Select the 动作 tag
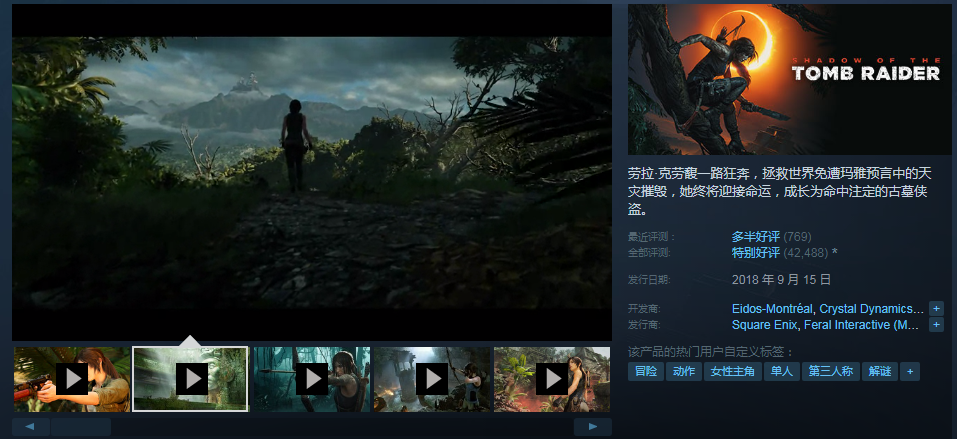Image resolution: width=957 pixels, height=439 pixels. [x=684, y=371]
